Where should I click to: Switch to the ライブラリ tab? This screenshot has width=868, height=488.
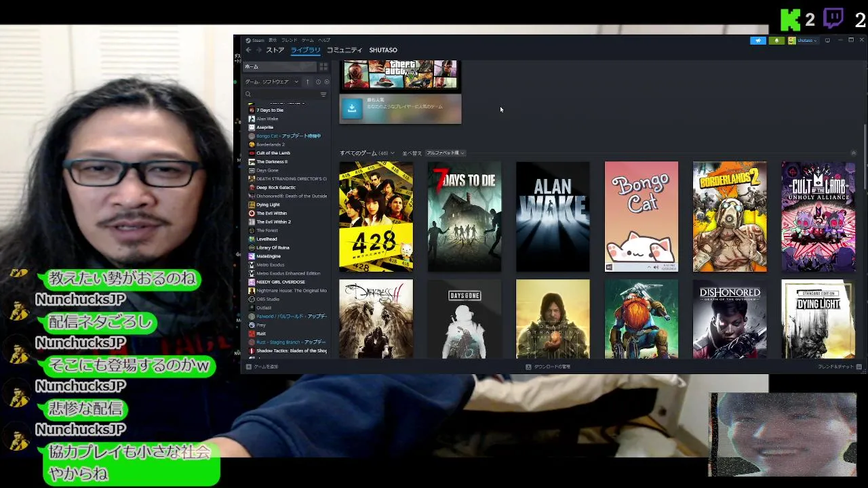tap(305, 50)
